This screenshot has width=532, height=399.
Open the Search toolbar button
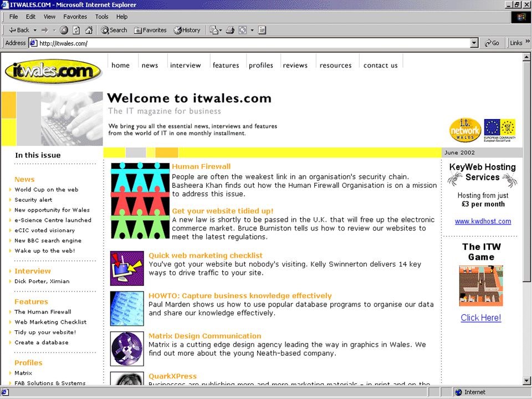[x=114, y=30]
